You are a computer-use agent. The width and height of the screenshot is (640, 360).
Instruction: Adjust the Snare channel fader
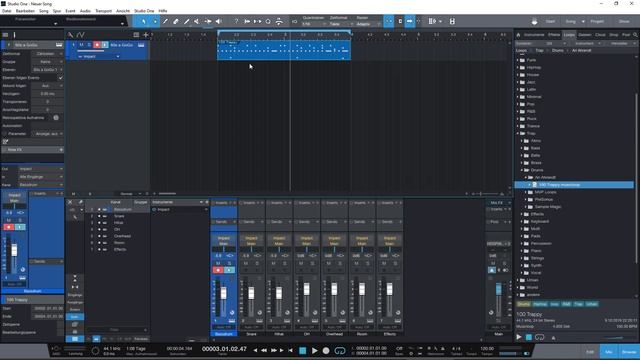click(251, 293)
